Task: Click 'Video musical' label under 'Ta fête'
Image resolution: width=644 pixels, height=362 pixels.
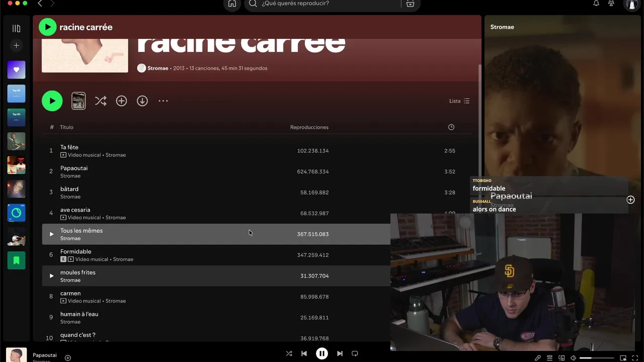Action: (84, 155)
